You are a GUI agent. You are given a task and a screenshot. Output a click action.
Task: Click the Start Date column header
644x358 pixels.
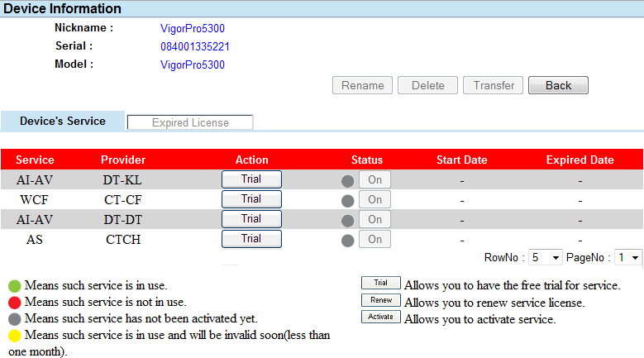[x=461, y=160]
